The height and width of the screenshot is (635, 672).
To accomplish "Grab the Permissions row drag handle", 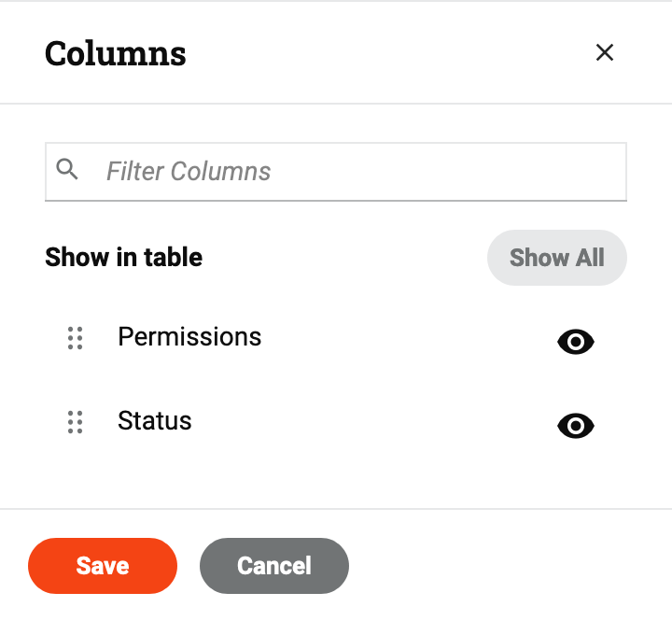I will [76, 338].
